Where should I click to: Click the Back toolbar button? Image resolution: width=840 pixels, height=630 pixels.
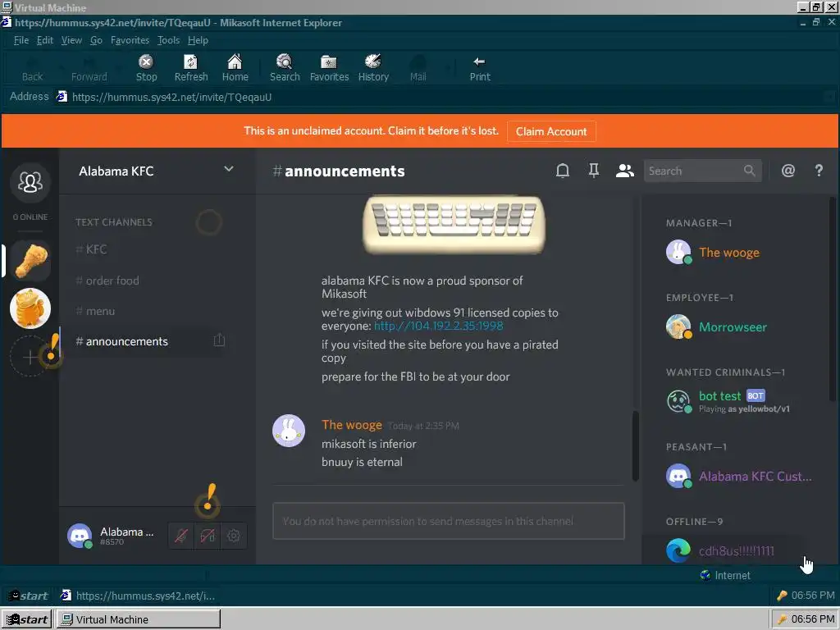point(32,68)
